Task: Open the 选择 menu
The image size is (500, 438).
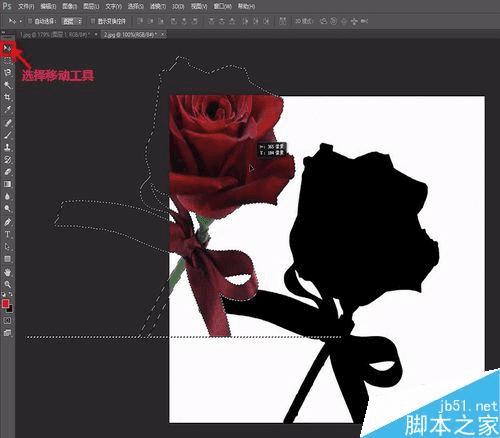Action: coord(135,6)
